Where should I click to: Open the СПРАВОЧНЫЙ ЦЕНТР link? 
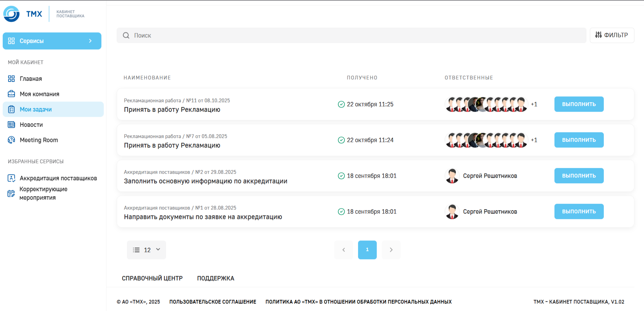pos(152,278)
